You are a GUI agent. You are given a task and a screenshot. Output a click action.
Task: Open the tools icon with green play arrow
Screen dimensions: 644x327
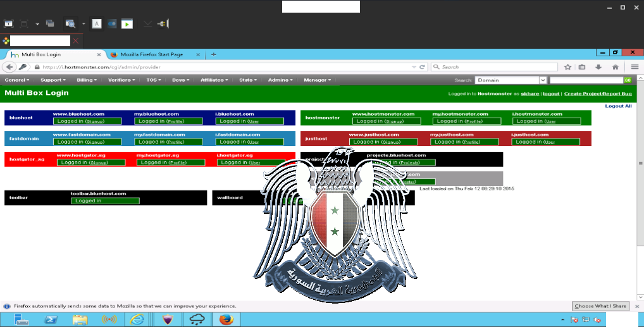[x=127, y=24]
